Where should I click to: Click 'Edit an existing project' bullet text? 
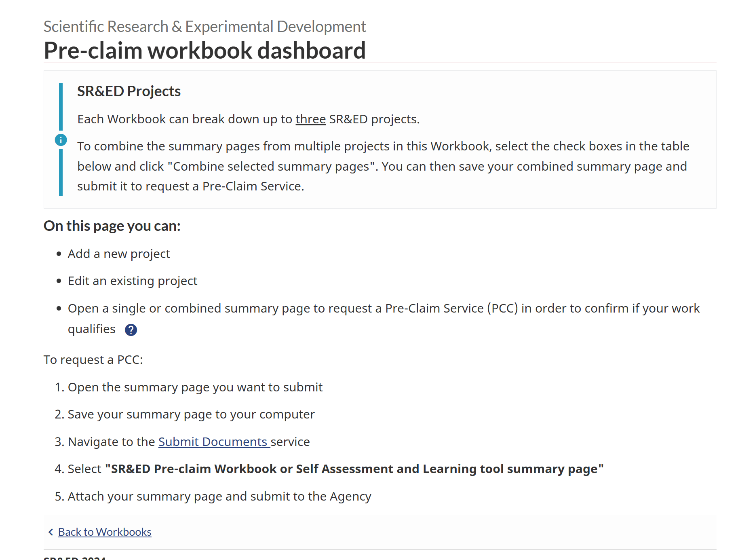tap(133, 281)
